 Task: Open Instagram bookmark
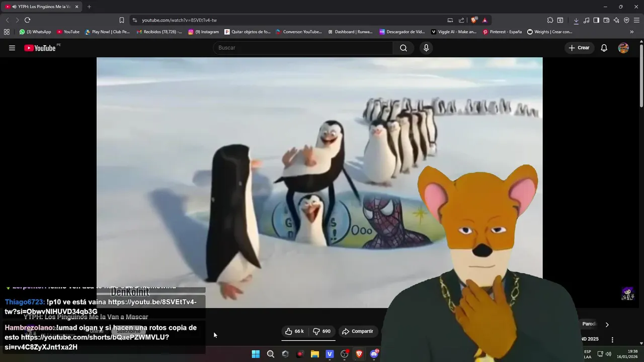click(x=204, y=32)
